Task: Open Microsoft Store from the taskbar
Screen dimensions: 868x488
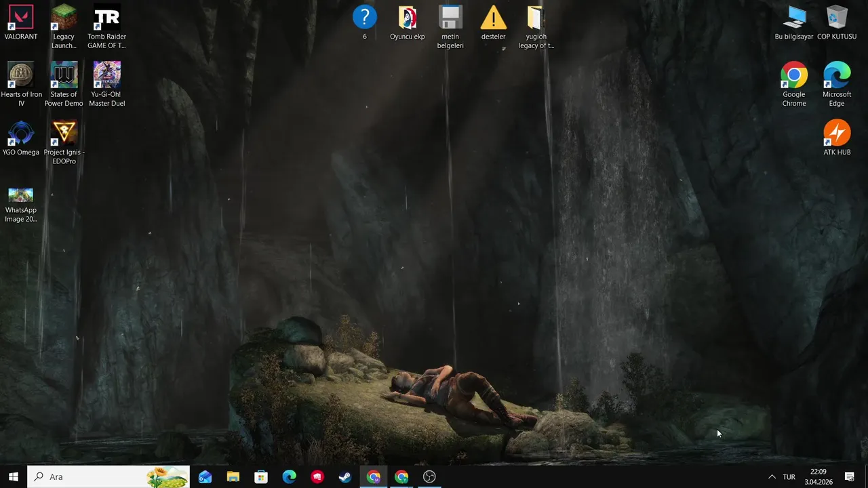Action: click(x=261, y=476)
